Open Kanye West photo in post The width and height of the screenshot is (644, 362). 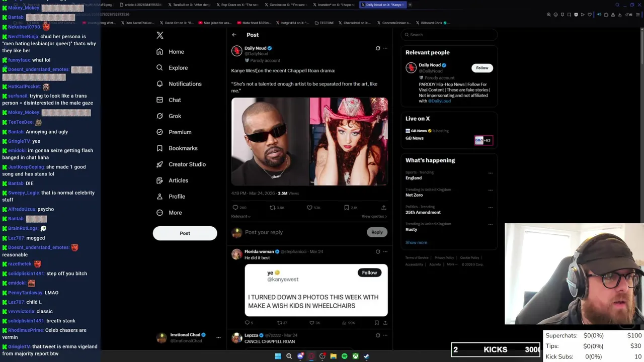point(270,141)
